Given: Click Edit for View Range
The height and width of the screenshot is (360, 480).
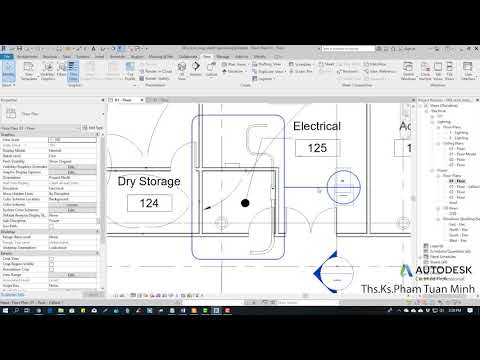Looking at the screenshot, I should [x=72, y=275].
